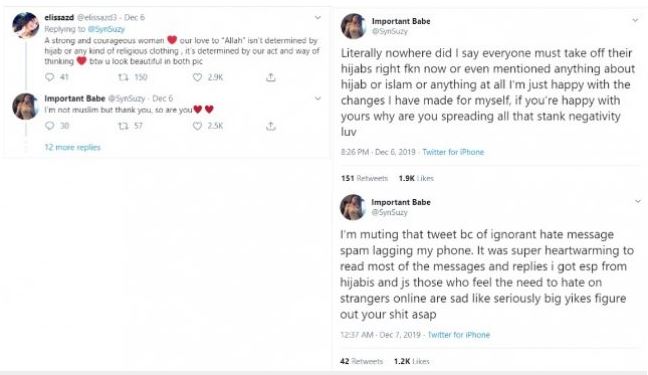648x375 pixels.
Task: View the 1.2K Likes list
Action: [x=412, y=361]
